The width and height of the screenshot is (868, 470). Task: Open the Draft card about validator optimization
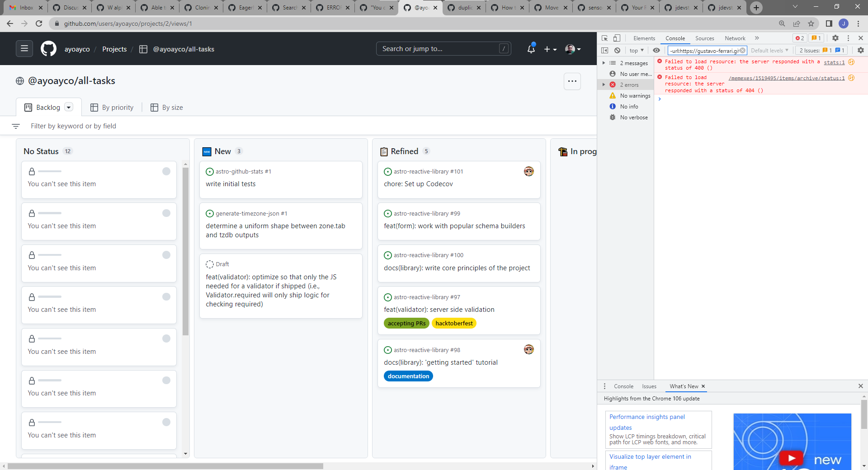point(281,286)
